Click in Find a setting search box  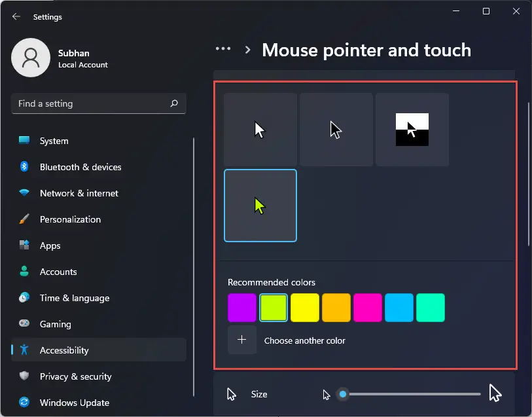[99, 103]
